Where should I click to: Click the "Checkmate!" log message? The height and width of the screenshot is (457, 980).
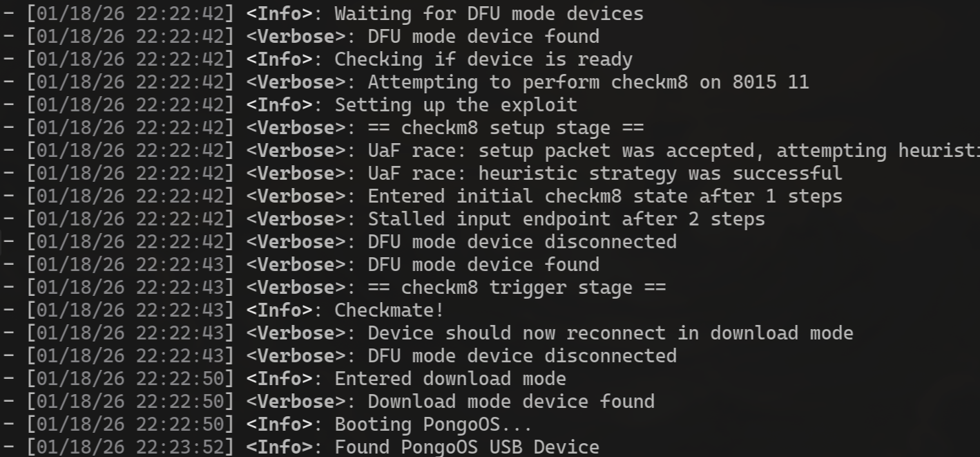click(389, 310)
